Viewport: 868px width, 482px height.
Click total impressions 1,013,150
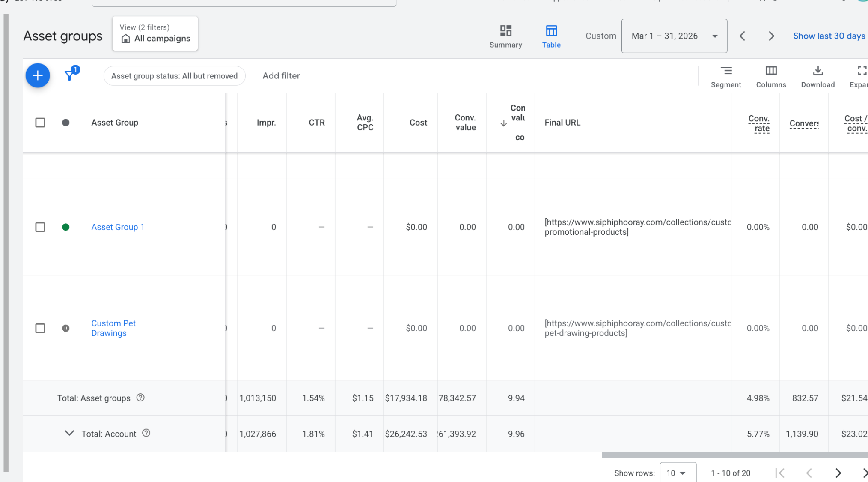click(x=258, y=398)
